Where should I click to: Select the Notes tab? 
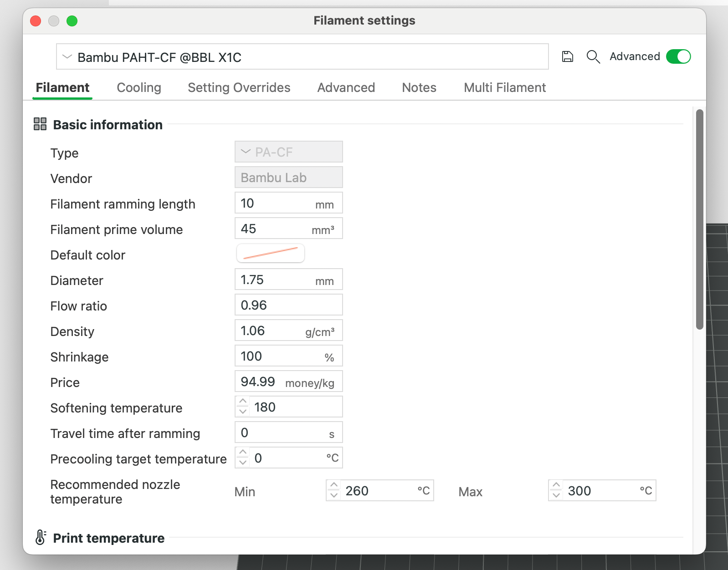(419, 87)
